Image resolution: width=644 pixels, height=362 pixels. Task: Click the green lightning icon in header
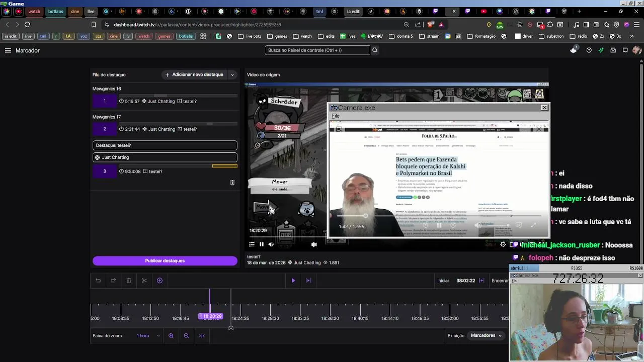pos(601,50)
